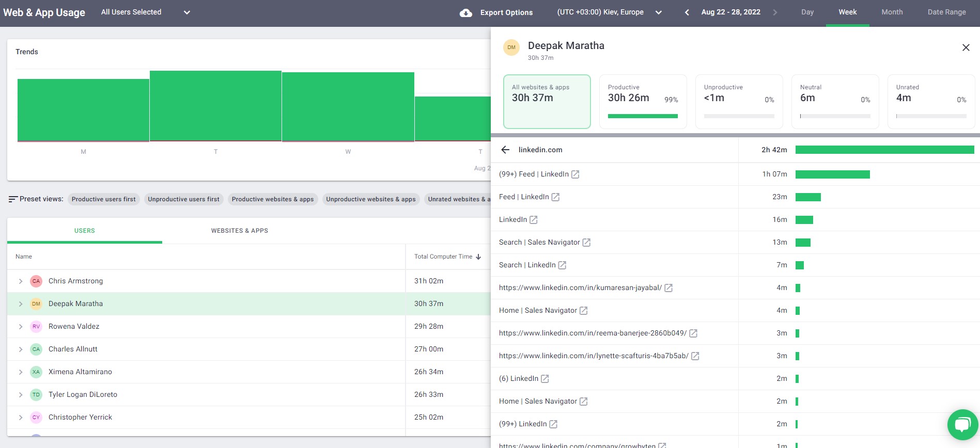Click the chat support bubble icon
980x448 pixels.
(x=962, y=425)
